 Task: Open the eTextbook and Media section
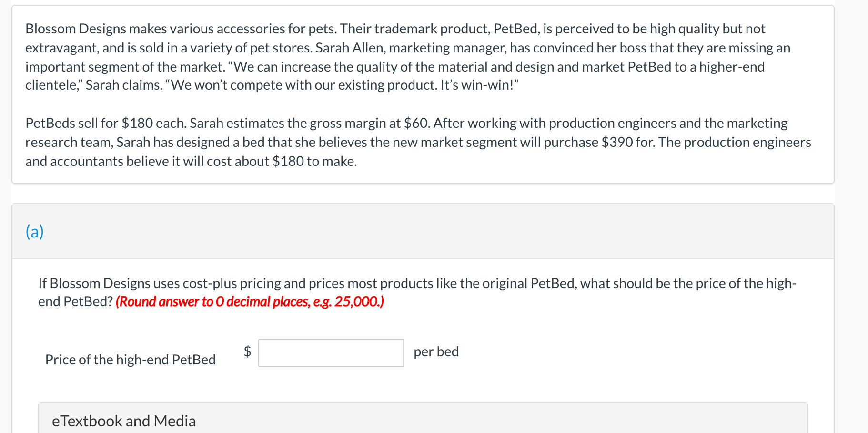click(124, 421)
